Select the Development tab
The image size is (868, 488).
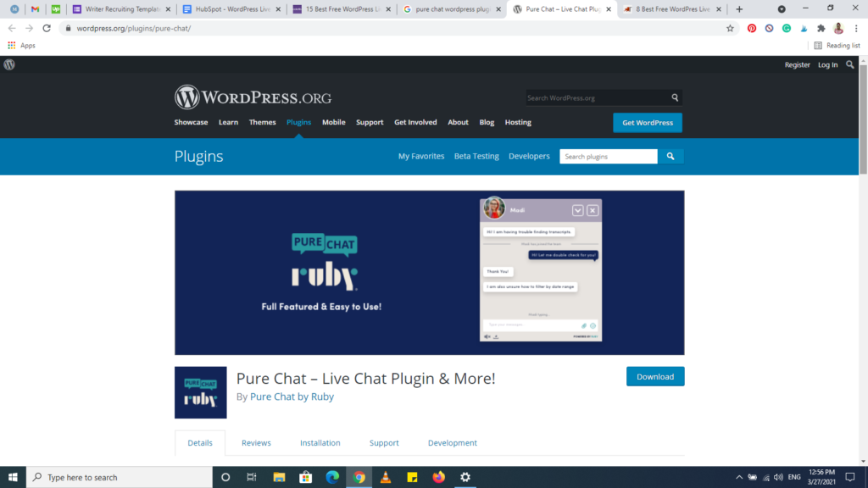[x=453, y=442]
